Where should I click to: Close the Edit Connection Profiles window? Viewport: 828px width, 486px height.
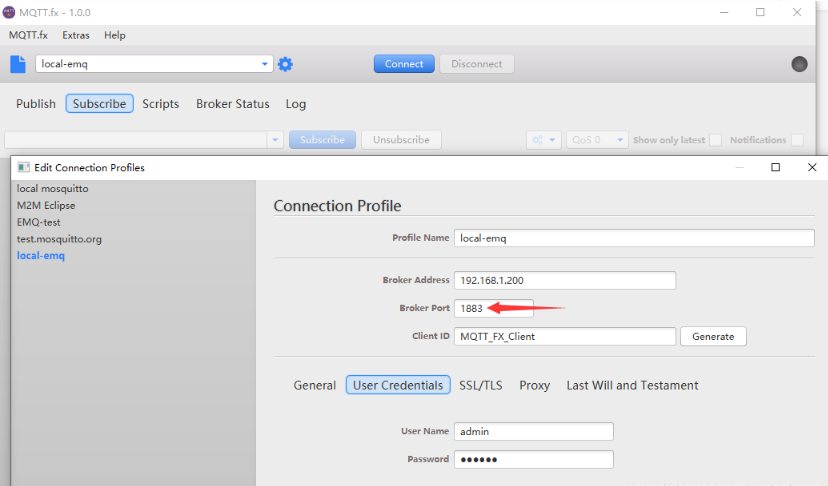[812, 167]
